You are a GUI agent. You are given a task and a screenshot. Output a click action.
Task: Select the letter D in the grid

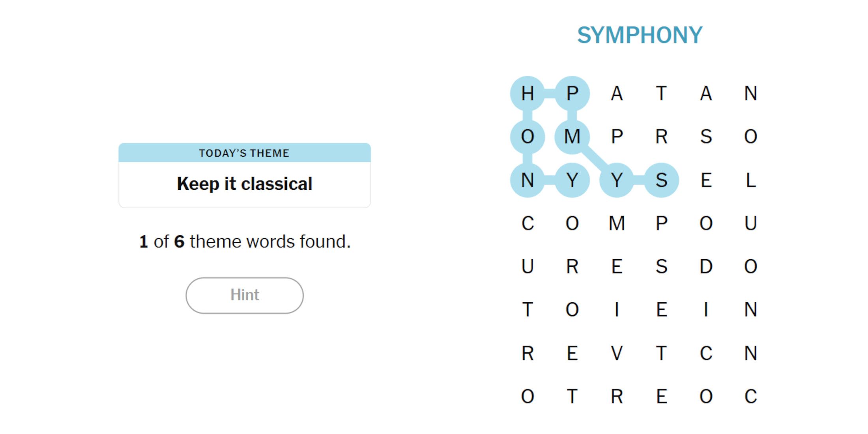click(706, 267)
